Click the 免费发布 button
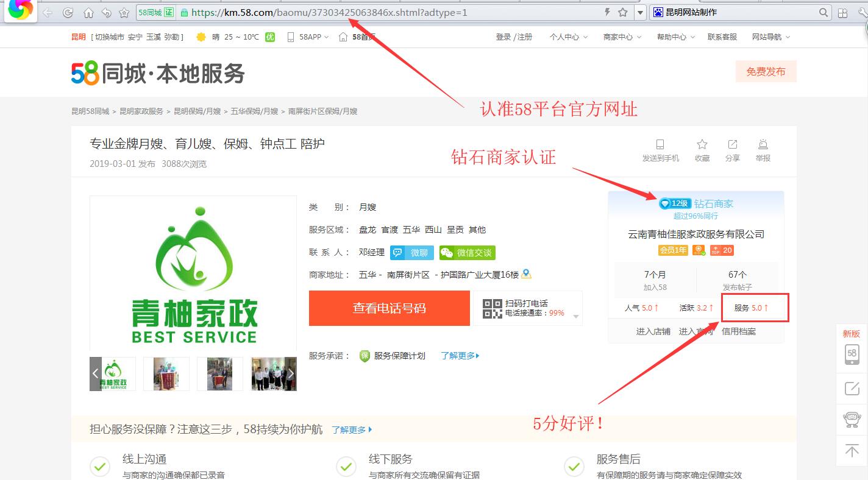 (x=766, y=72)
